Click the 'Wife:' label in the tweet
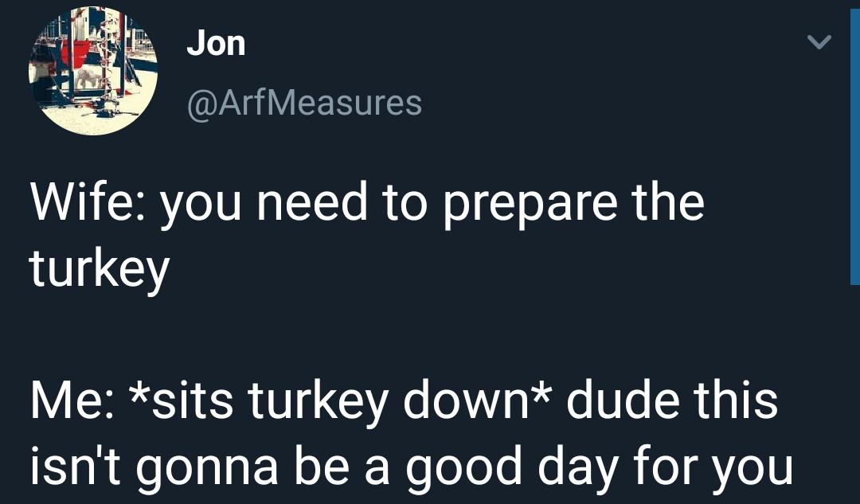860x504 pixels. [x=73, y=203]
